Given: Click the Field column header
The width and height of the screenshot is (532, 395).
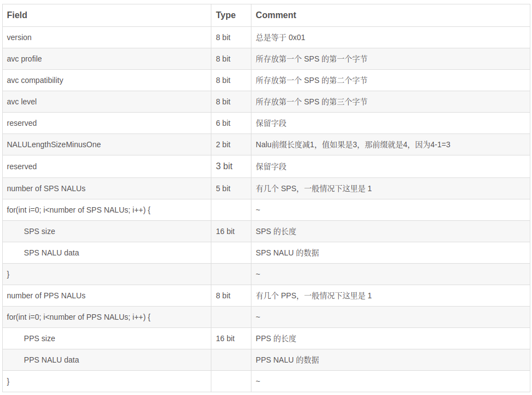Looking at the screenshot, I should 17,15.
